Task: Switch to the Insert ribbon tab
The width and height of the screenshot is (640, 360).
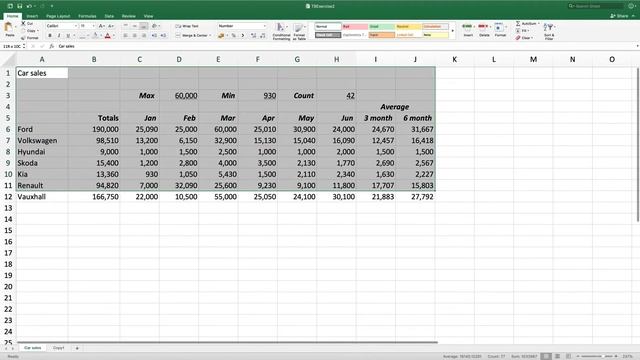Action: (32, 16)
